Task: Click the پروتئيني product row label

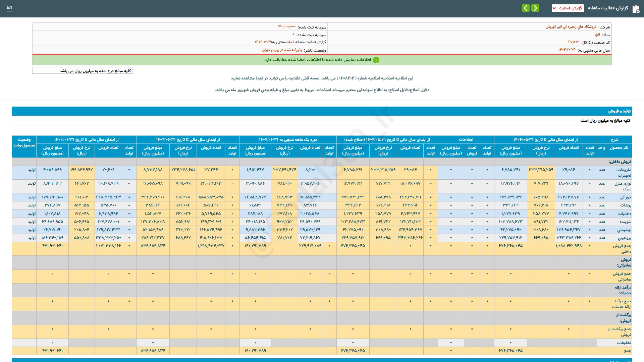Action: tap(624, 238)
